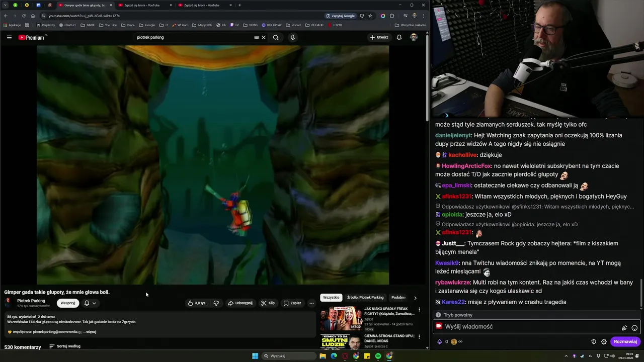
Task: Reload the browser page
Action: tap(24, 16)
